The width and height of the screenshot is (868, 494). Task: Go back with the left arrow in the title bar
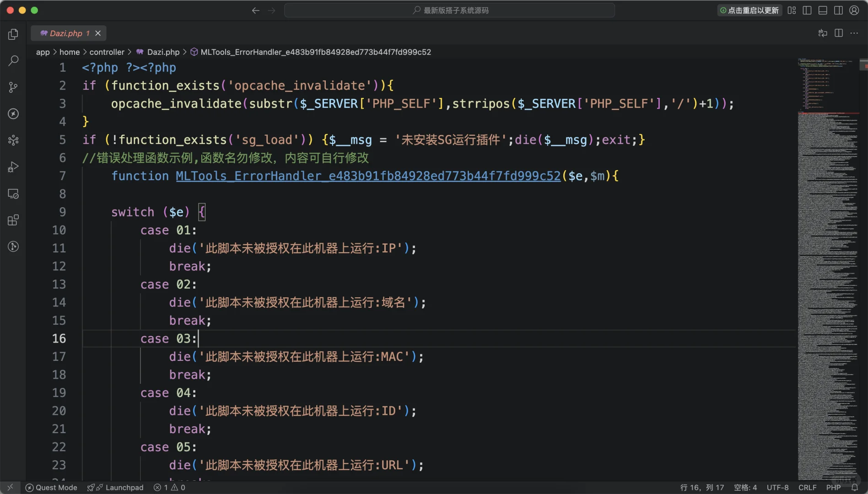tap(256, 11)
